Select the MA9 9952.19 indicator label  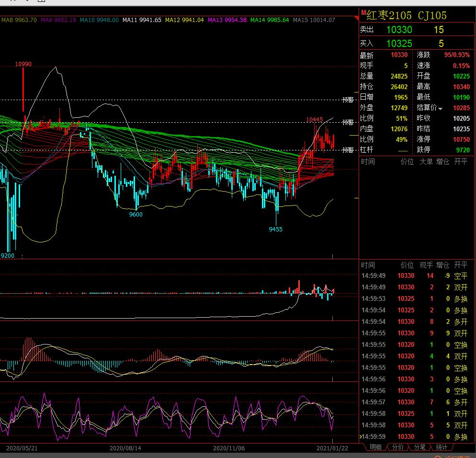tap(58, 20)
